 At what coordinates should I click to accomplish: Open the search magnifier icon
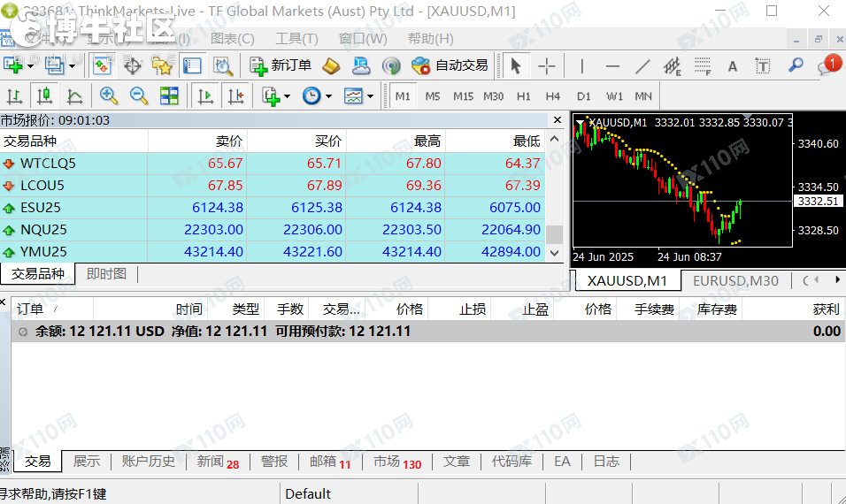796,65
